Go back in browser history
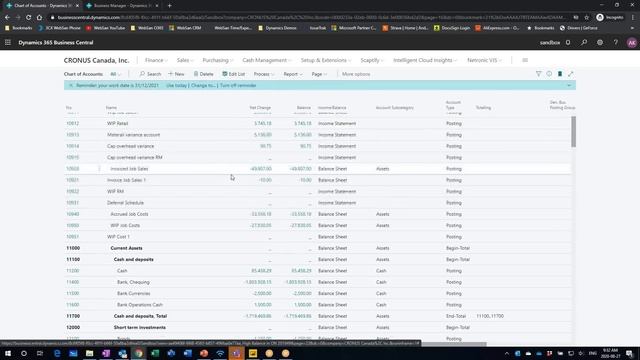This screenshot has width=640, height=360. [7, 18]
